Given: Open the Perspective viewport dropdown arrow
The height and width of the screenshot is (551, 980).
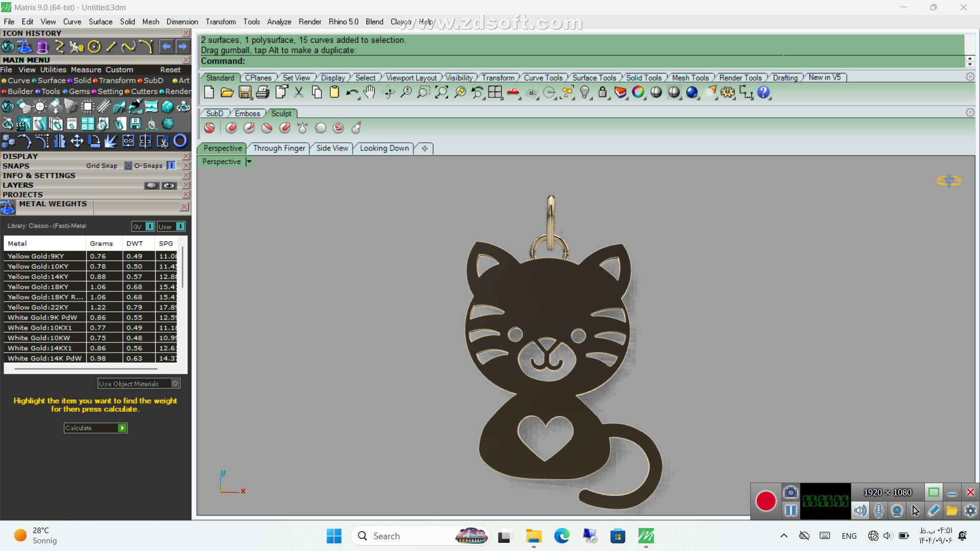Looking at the screenshot, I should click(x=249, y=162).
